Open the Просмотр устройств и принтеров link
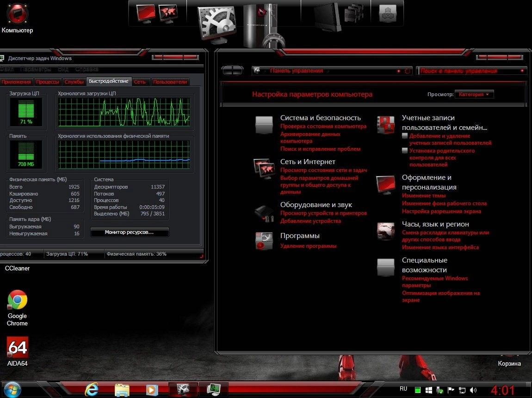 (x=323, y=213)
